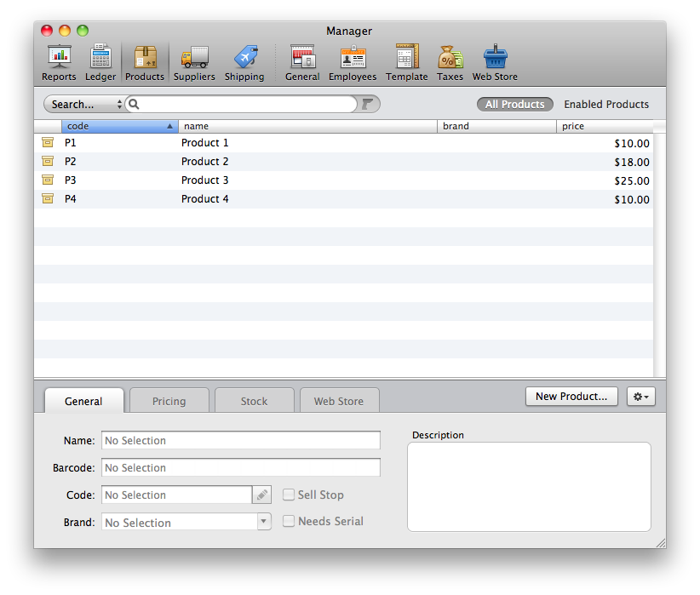
Task: Open the Shipping tag icon
Action: click(x=244, y=62)
